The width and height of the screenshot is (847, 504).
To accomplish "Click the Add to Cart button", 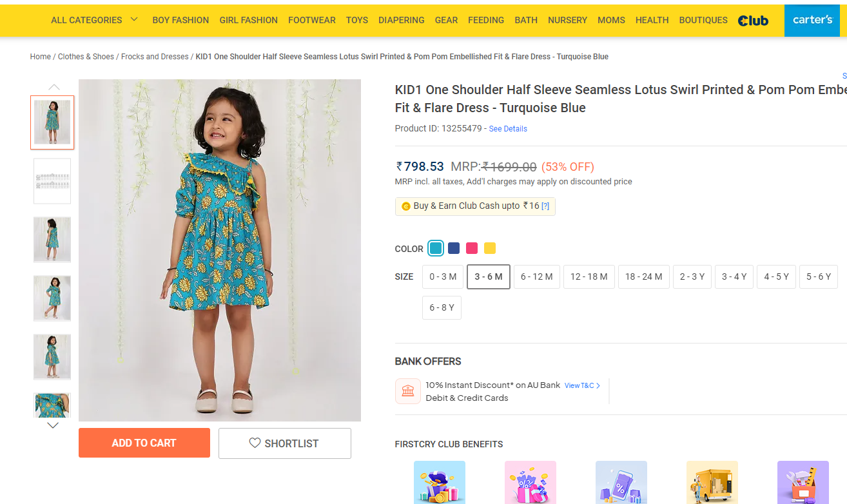I will (x=144, y=443).
